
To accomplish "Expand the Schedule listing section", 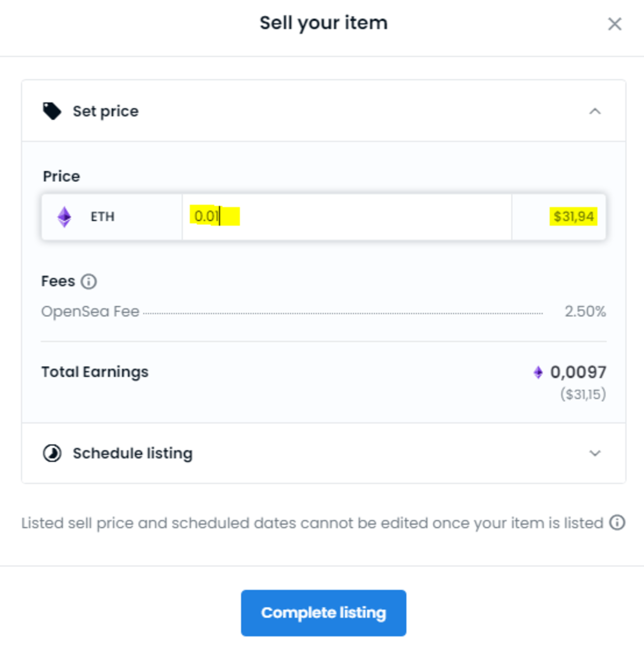I will coord(595,452).
